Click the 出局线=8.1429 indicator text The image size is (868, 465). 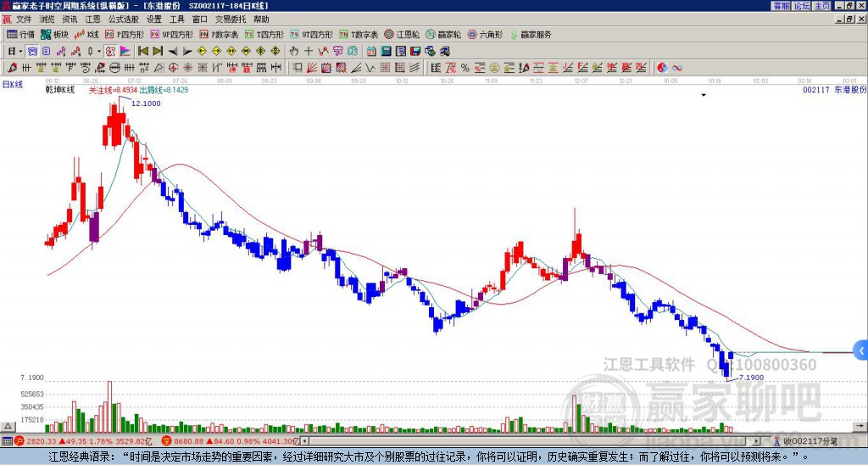tap(164, 90)
